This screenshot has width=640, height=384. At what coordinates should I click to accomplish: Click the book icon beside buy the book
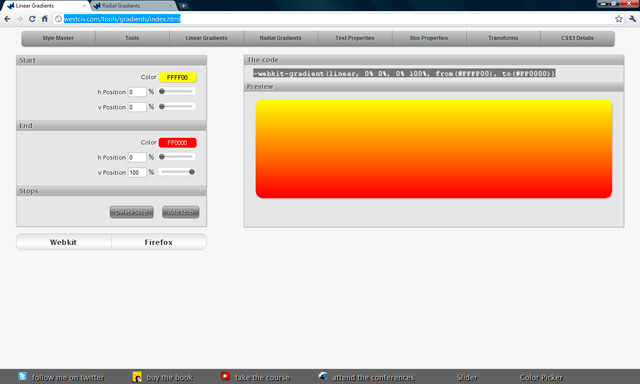pos(137,377)
